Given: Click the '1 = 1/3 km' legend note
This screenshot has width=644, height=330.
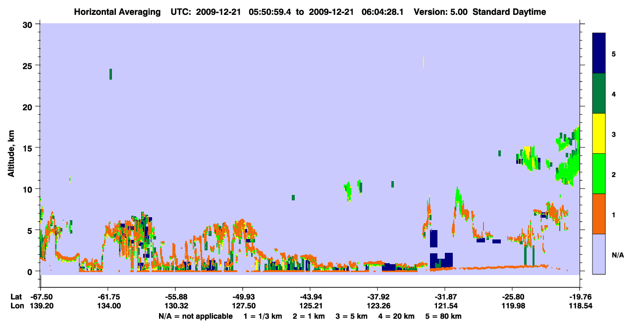Looking at the screenshot, I should click(262, 316).
